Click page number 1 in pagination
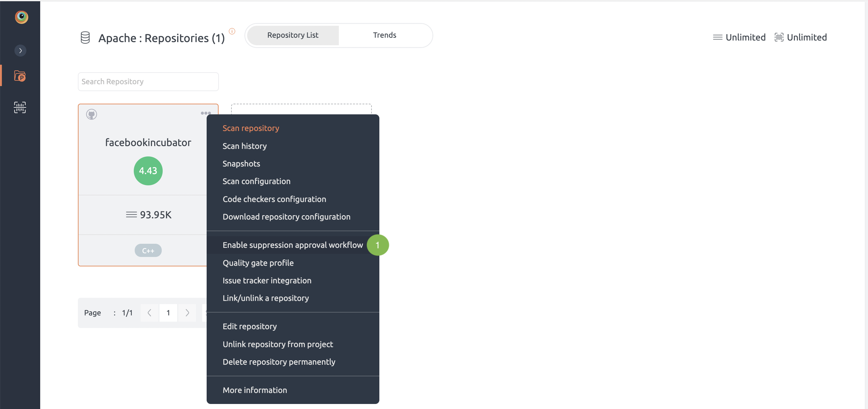The height and width of the screenshot is (409, 868). point(169,313)
